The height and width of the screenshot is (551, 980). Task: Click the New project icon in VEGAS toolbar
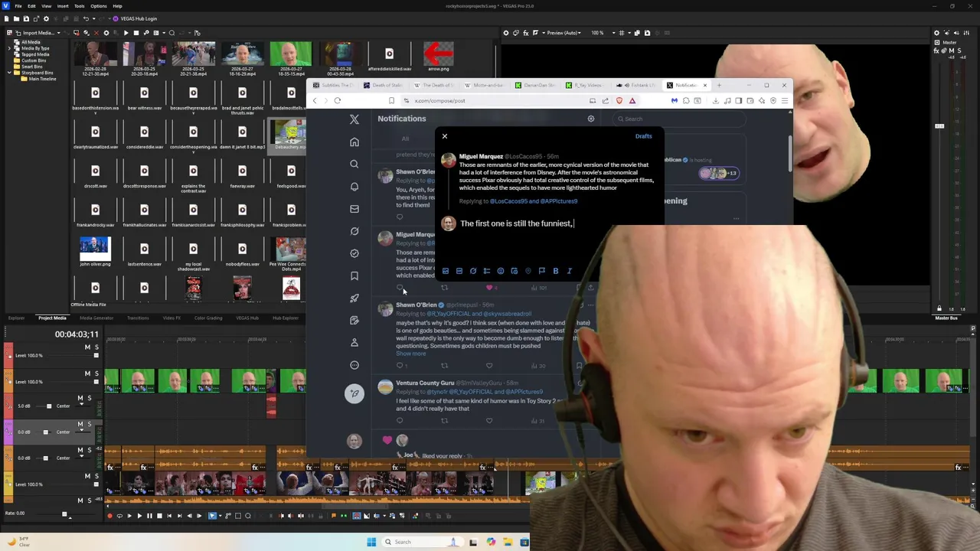tap(7, 18)
